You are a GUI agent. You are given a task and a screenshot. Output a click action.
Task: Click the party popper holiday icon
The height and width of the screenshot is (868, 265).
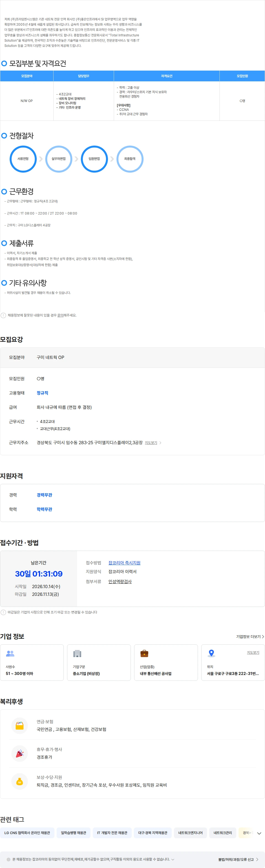(x=20, y=754)
